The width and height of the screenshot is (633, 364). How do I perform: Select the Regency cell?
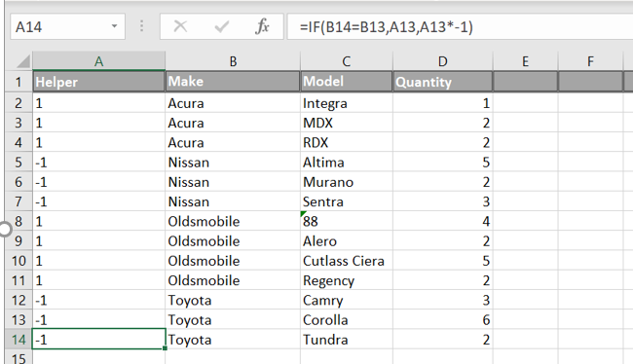pyautogui.click(x=347, y=280)
